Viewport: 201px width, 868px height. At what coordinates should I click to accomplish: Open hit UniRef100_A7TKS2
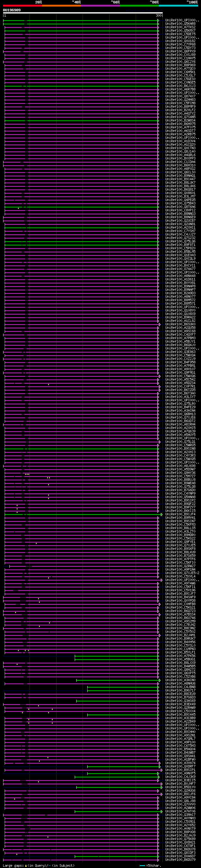pyautogui.click(x=180, y=27)
